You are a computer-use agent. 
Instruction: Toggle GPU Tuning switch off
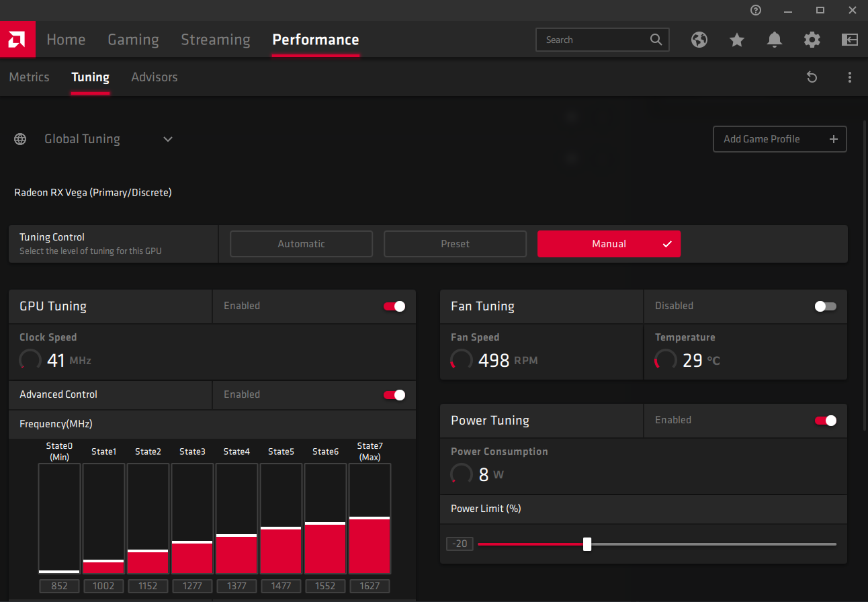coord(394,306)
